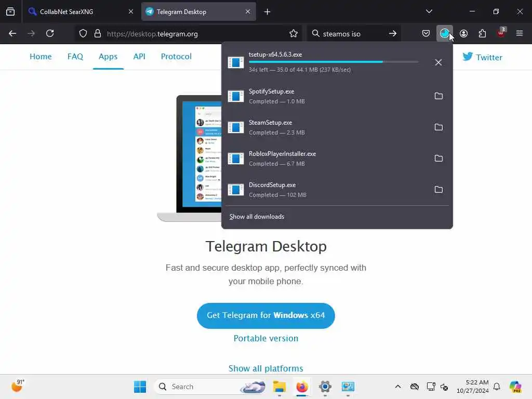Click the network display tray icon
Screen dimensions: 532x399
[x=431, y=387]
